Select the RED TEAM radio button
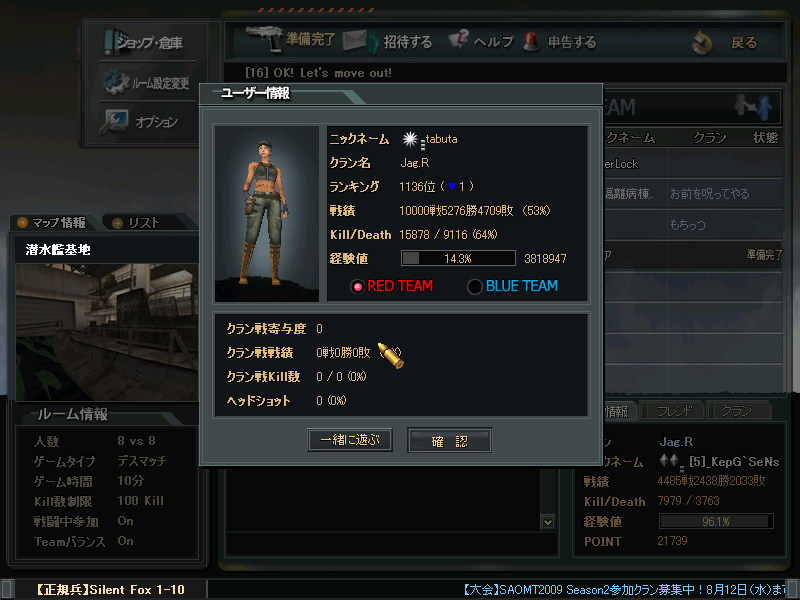Screen dimensions: 800x600 tap(357, 287)
